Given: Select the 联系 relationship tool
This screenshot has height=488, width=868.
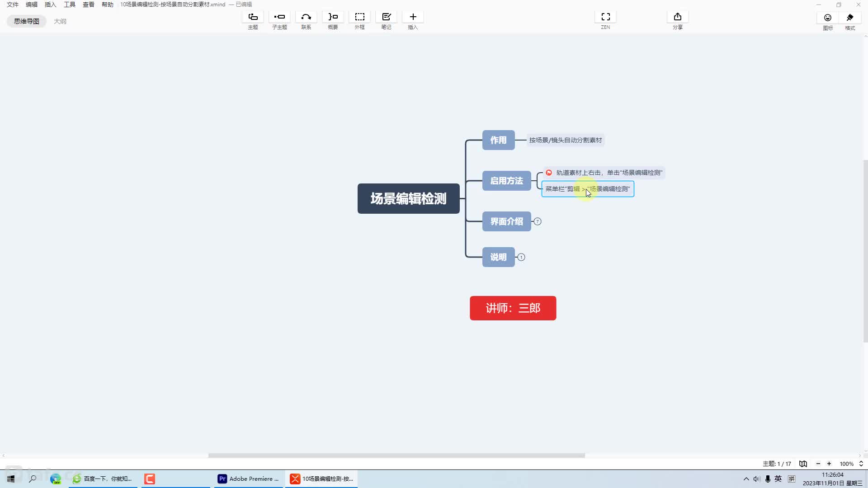Looking at the screenshot, I should click(306, 17).
